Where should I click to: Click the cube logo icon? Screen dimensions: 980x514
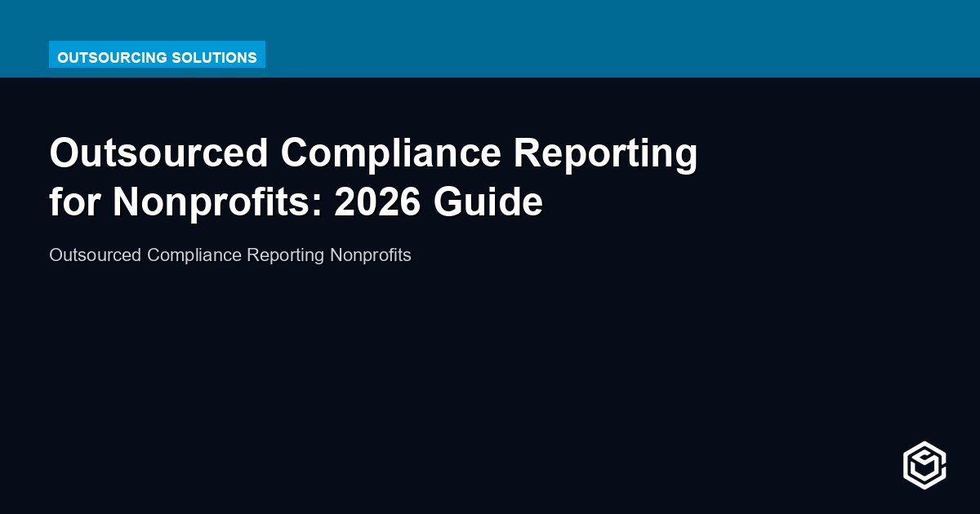pyautogui.click(x=924, y=465)
